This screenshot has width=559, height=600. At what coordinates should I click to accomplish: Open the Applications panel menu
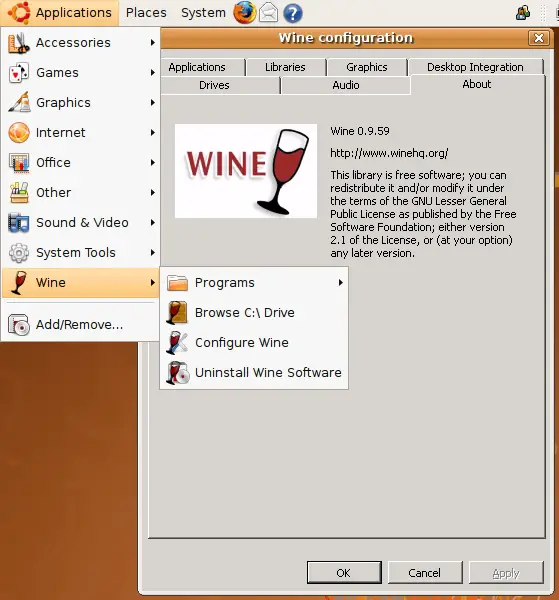click(60, 13)
